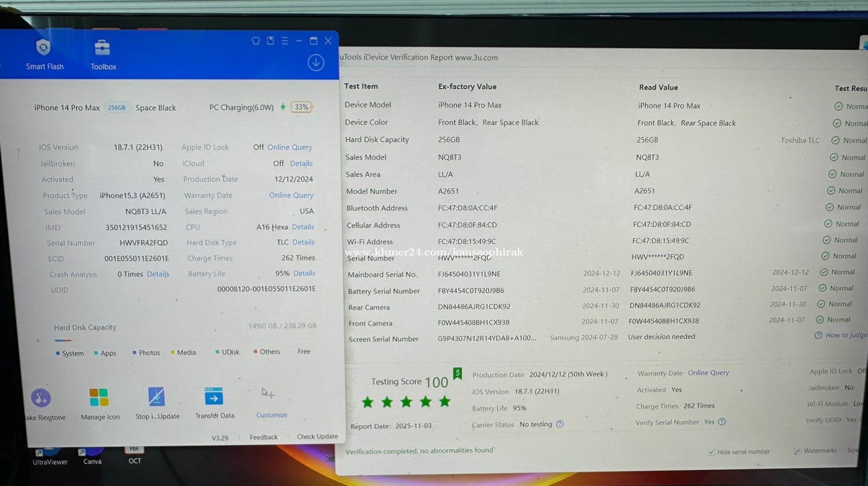
Task: Toggle the Hide serial number checkbox
Action: click(x=711, y=452)
